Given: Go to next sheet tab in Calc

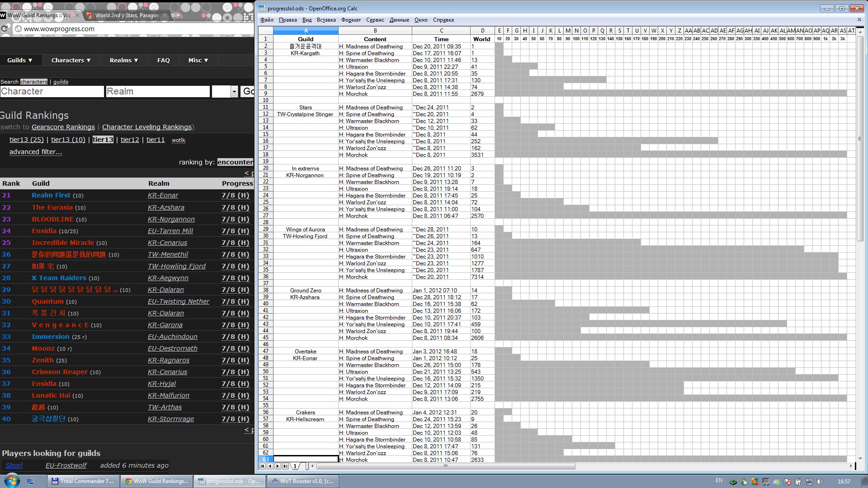Looking at the screenshot, I should 278,466.
